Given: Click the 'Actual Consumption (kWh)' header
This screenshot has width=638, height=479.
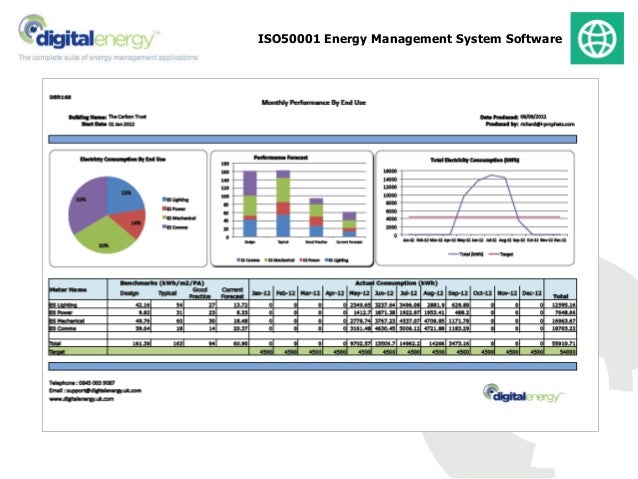Looking at the screenshot, I should click(x=396, y=283).
